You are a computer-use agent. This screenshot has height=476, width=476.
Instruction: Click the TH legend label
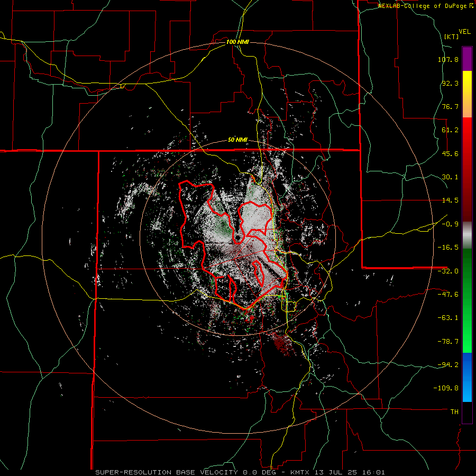pos(454,412)
